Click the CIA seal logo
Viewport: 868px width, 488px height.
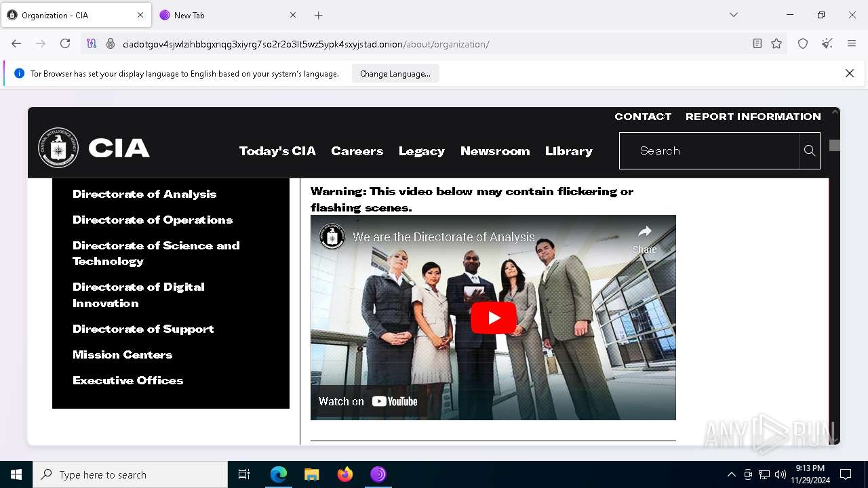[x=58, y=148]
